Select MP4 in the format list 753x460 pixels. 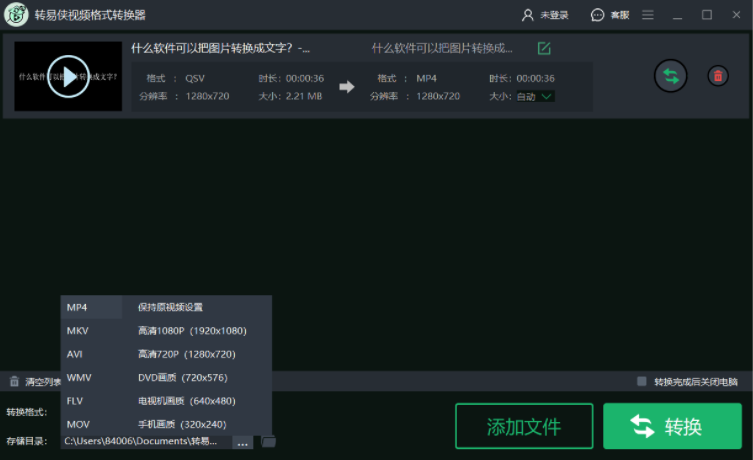(78, 307)
